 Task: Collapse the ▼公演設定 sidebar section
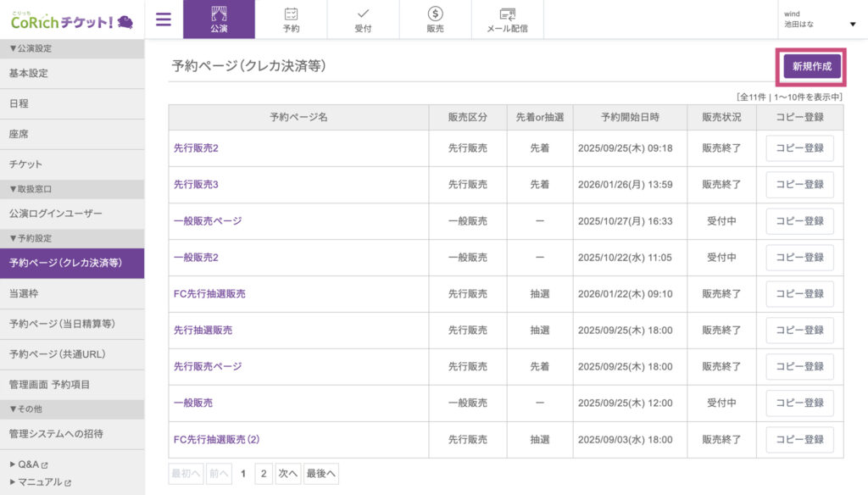point(31,48)
